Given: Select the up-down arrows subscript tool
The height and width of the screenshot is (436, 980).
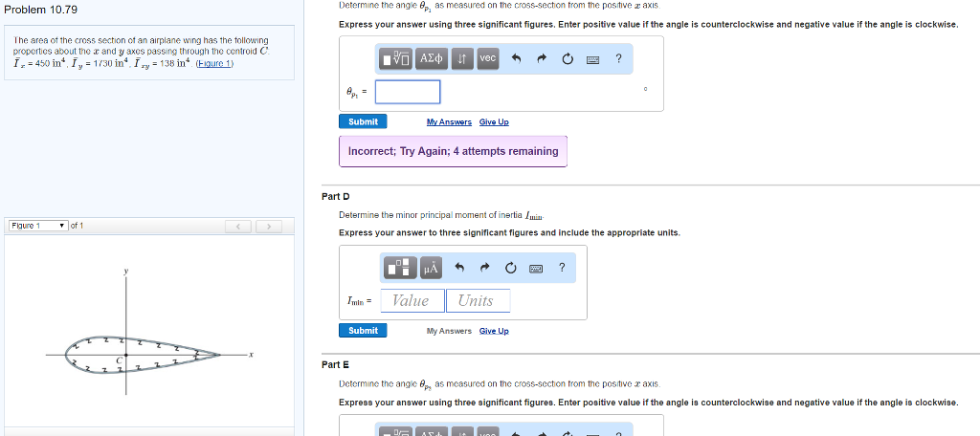Looking at the screenshot, I should tap(462, 58).
